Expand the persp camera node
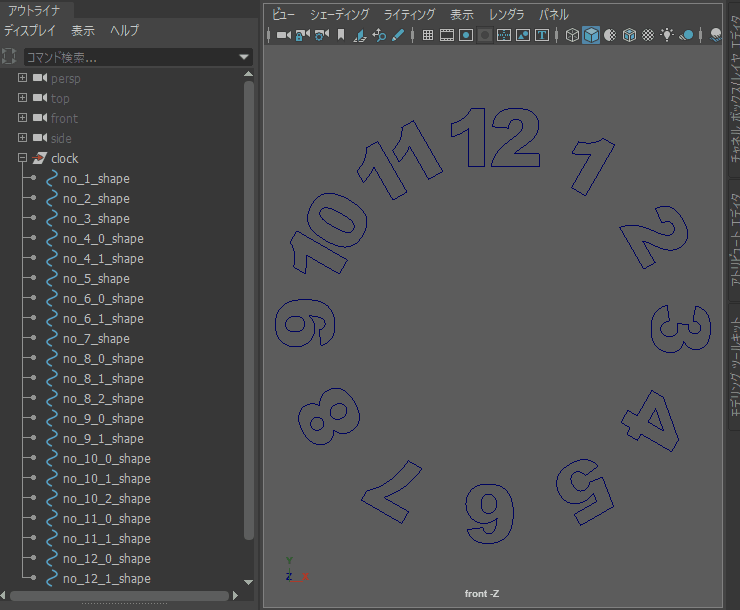Viewport: 740px width, 610px height. click(x=22, y=78)
